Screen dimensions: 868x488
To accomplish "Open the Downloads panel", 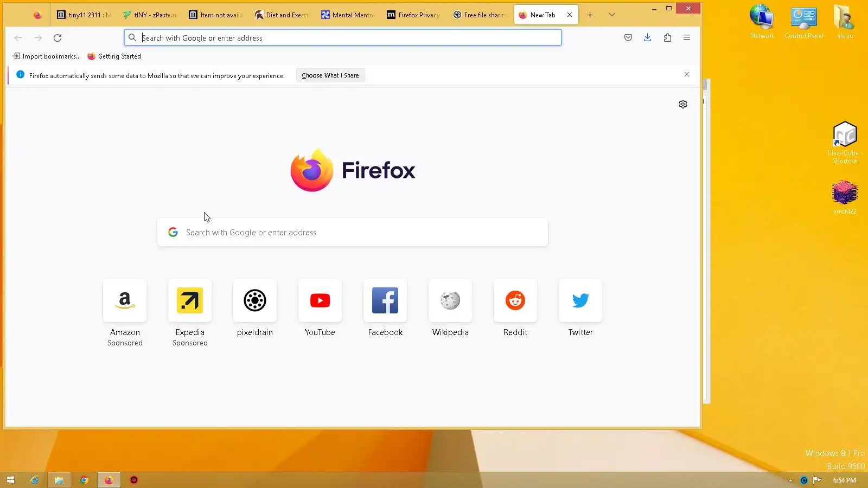I will 648,38.
